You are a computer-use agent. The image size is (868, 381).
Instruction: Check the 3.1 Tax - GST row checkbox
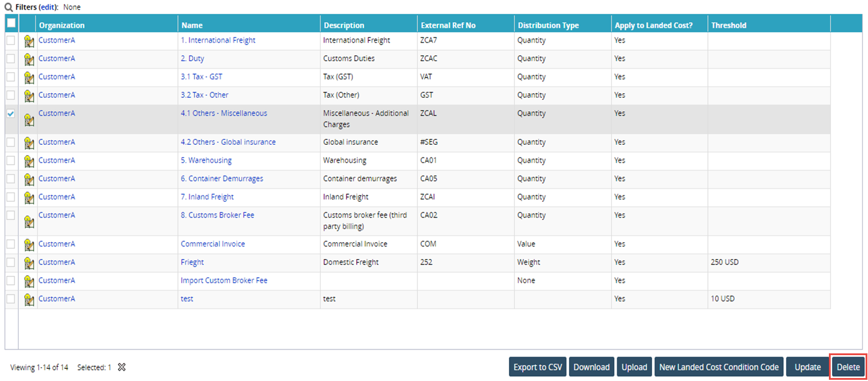coord(11,77)
